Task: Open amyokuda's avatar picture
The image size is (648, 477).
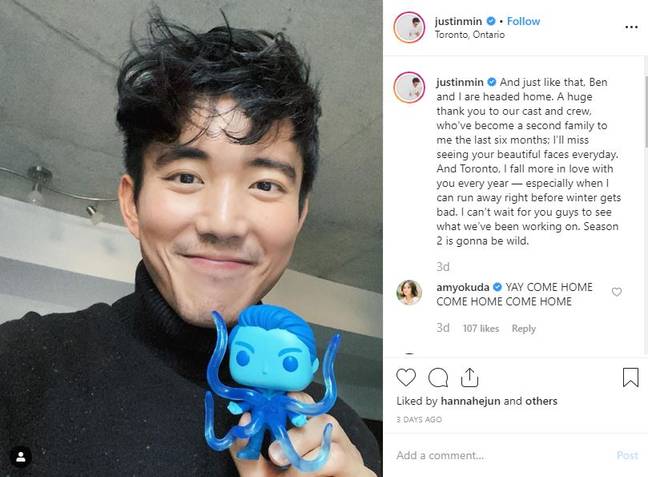Action: tap(409, 292)
